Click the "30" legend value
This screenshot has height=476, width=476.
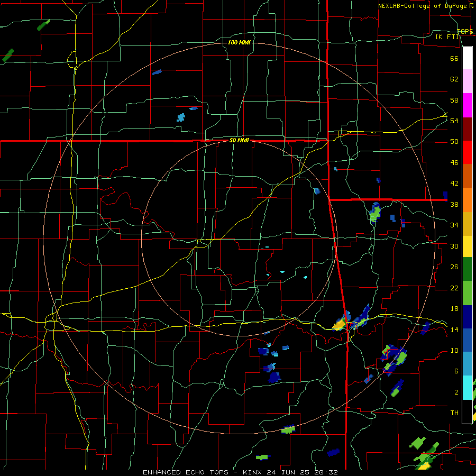pyautogui.click(x=454, y=246)
